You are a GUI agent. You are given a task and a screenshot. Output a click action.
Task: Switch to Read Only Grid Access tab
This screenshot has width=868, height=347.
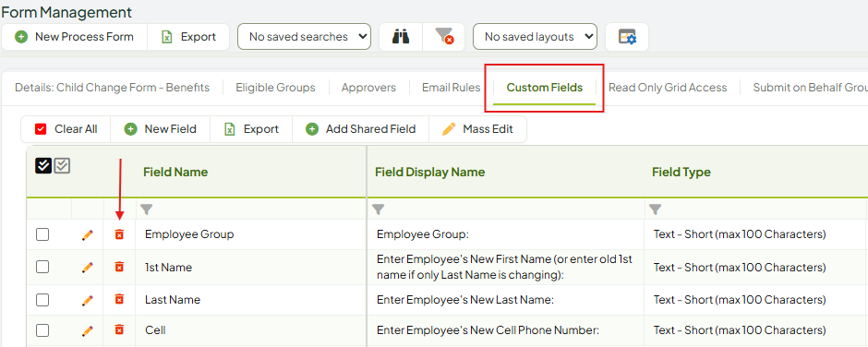click(668, 88)
